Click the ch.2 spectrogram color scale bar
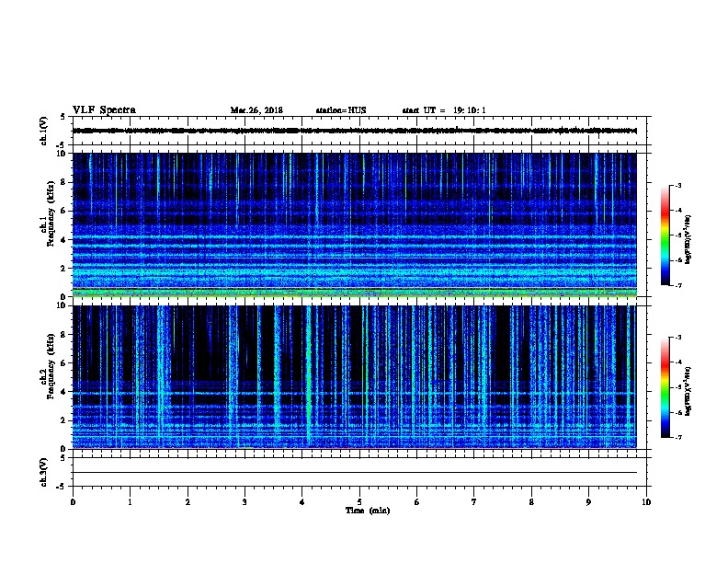This screenshot has width=728, height=563. (665, 387)
